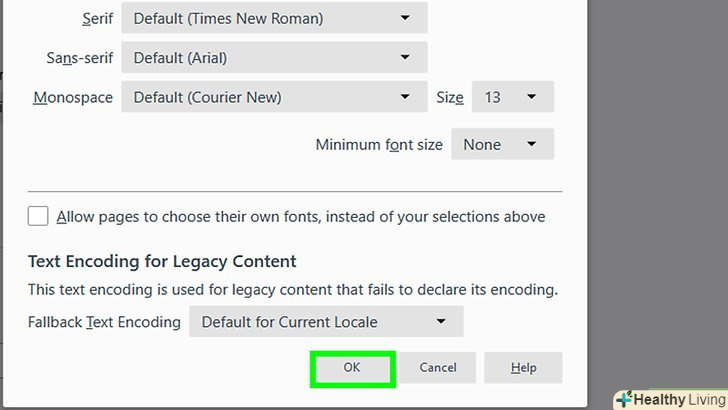728x410 pixels.
Task: Click the Text Encoding for Legacy Content heading
Action: [x=162, y=261]
